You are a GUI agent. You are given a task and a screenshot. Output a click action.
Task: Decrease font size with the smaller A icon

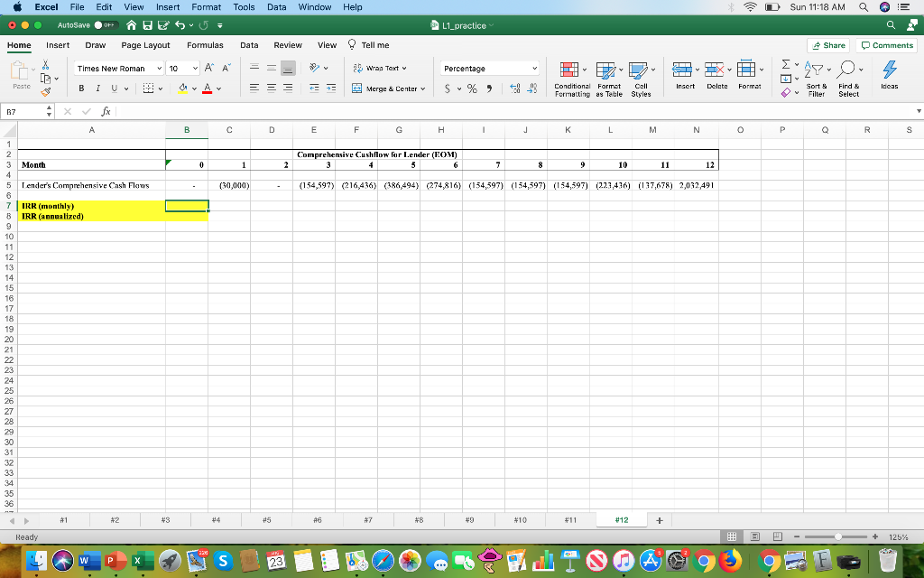coord(226,69)
